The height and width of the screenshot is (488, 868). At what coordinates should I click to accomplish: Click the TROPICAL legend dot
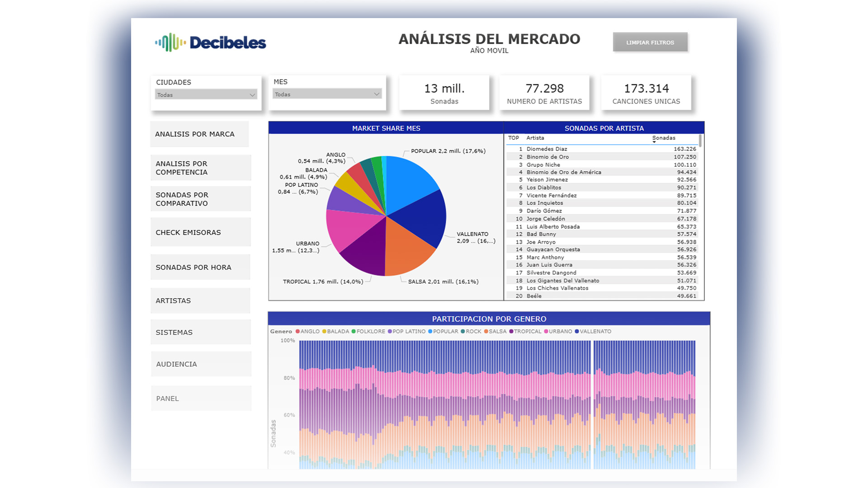click(x=511, y=331)
